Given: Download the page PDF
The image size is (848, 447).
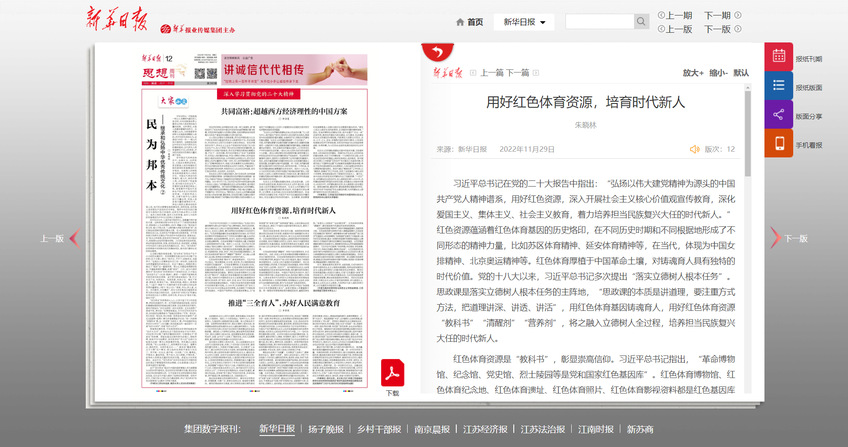Looking at the screenshot, I should coord(392,373).
